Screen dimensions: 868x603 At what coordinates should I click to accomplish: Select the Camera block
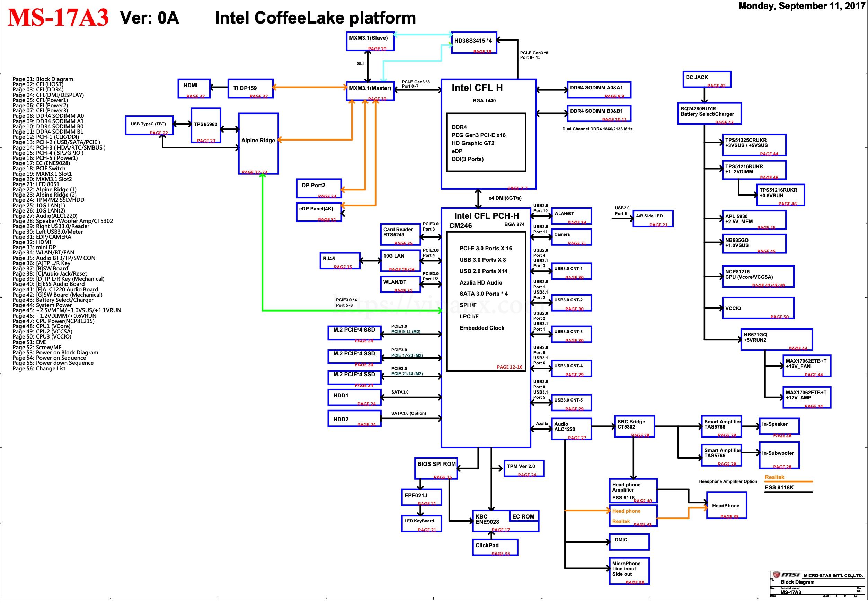point(571,237)
